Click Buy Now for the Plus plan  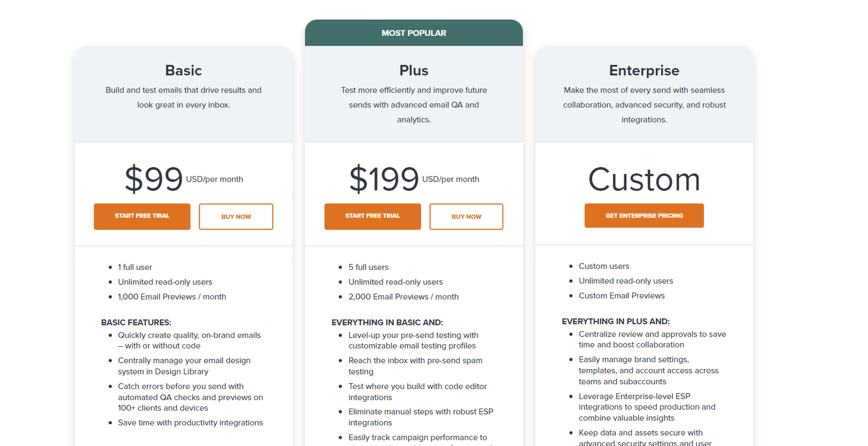click(466, 216)
